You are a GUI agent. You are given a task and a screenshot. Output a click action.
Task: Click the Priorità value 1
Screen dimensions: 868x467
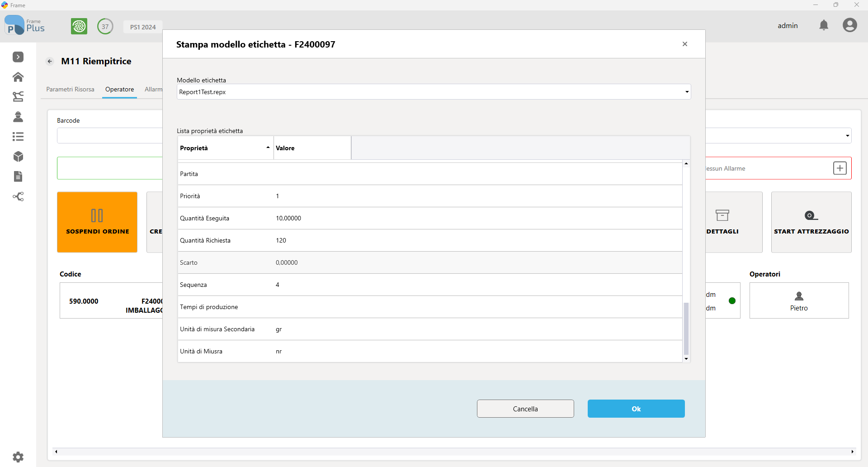tap(278, 196)
